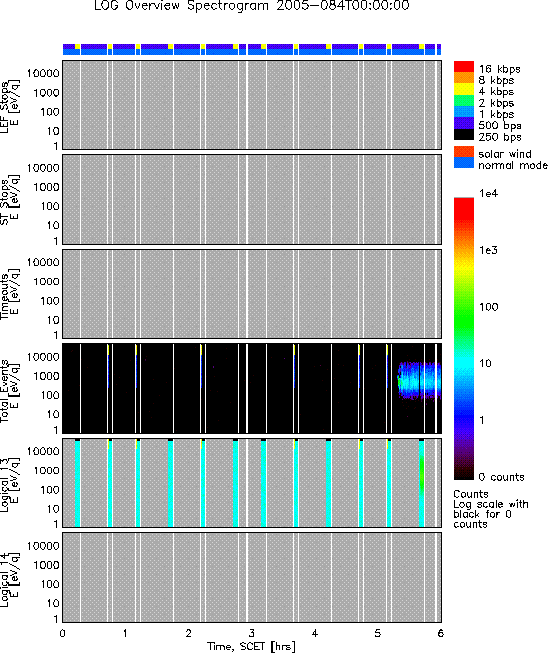Click the telemetry mode strip above the panels
Image resolution: width=548 pixels, height=653 pixels.
tap(252, 49)
